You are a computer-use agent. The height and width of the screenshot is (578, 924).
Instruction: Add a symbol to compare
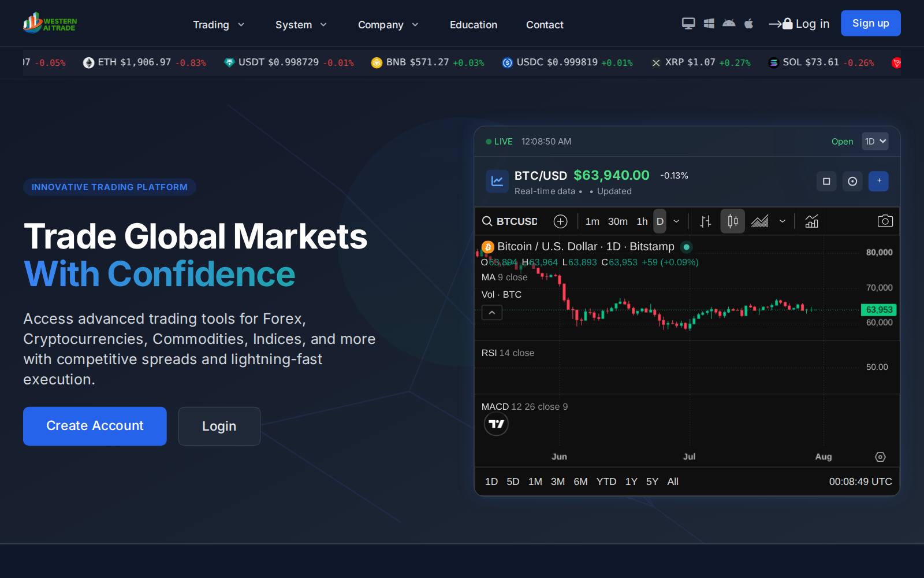click(x=560, y=221)
